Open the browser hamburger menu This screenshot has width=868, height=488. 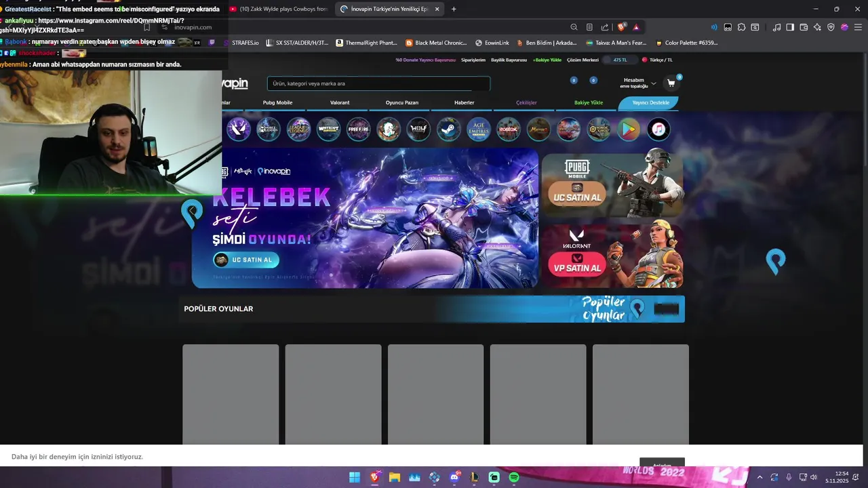tap(858, 27)
